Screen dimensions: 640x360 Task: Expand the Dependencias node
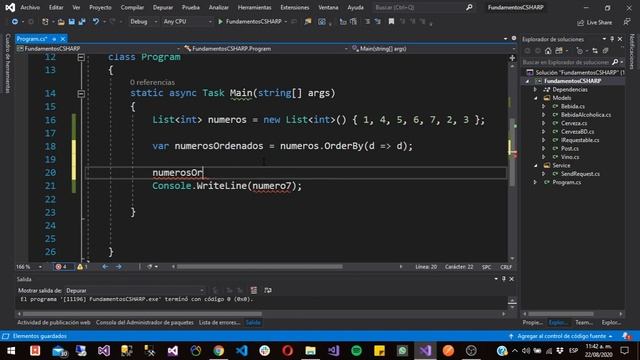(x=536, y=89)
